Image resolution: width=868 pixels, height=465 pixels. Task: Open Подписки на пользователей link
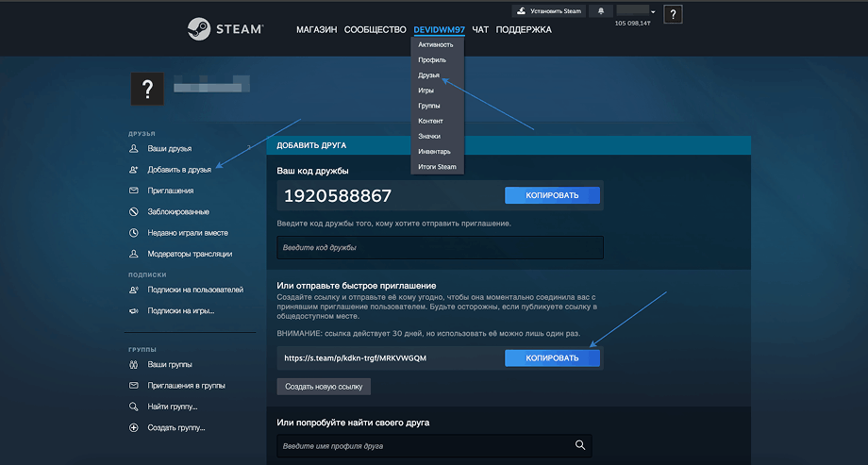195,290
